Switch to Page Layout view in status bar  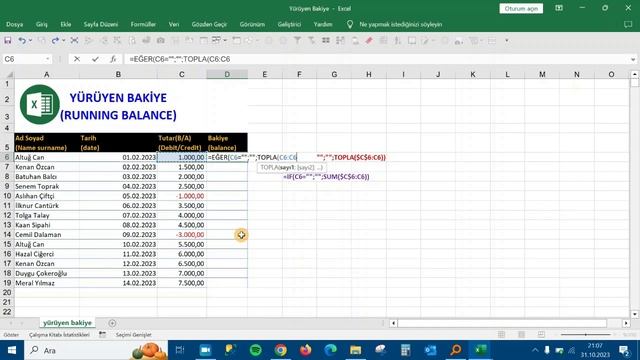pyautogui.click(x=521, y=335)
